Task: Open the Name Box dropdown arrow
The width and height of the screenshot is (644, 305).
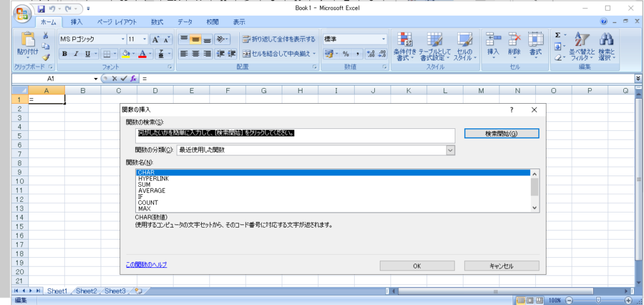Action: (96, 79)
